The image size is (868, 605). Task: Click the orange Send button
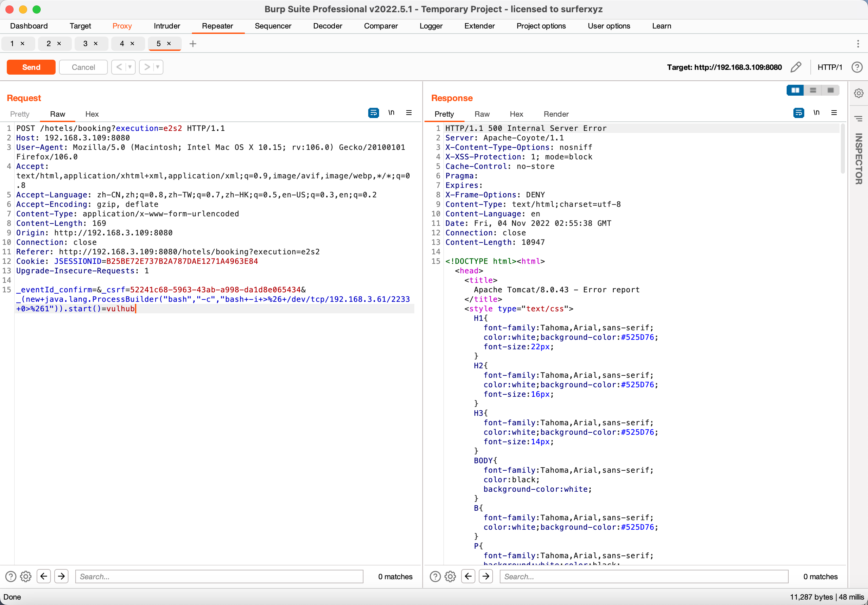pyautogui.click(x=31, y=67)
